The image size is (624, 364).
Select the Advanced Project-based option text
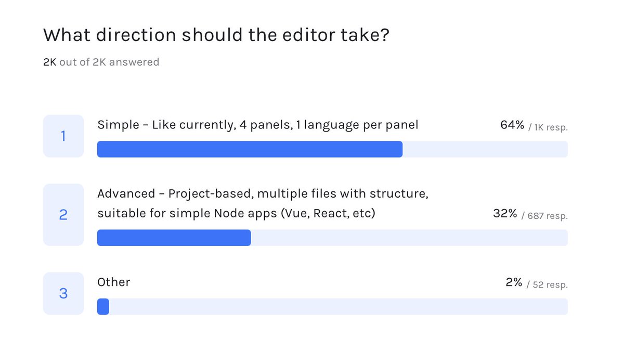coord(263,203)
